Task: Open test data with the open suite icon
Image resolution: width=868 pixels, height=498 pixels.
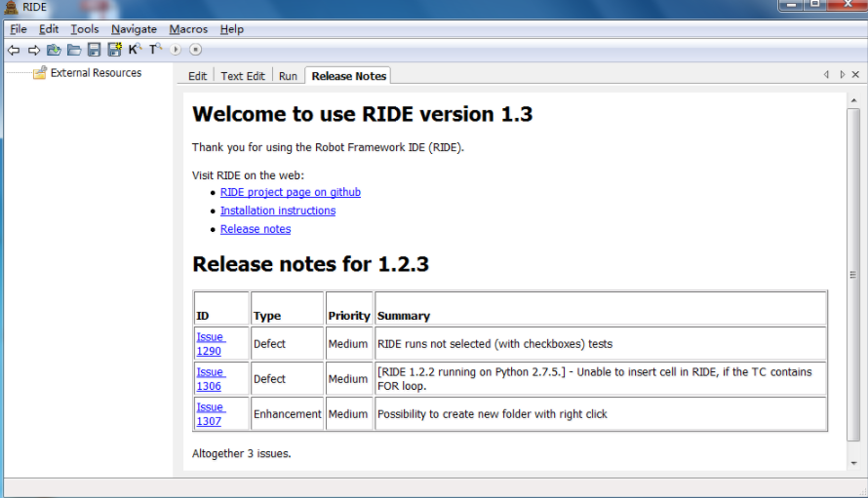Action: 54,50
